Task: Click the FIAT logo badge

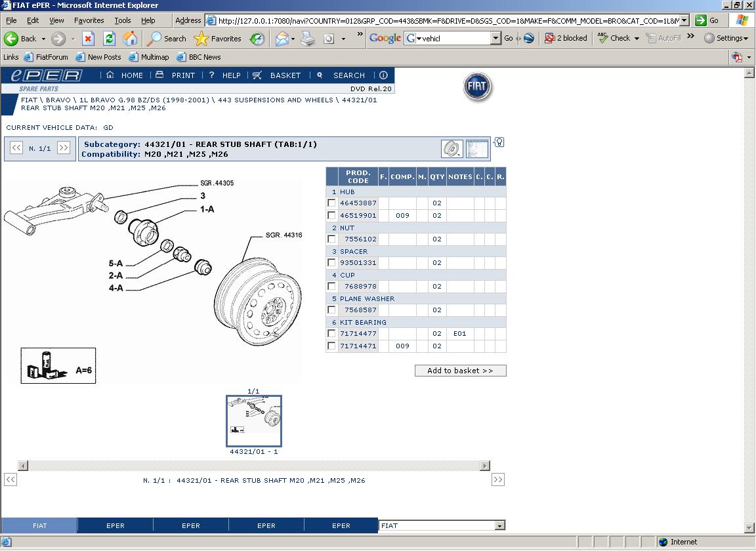Action: [477, 87]
